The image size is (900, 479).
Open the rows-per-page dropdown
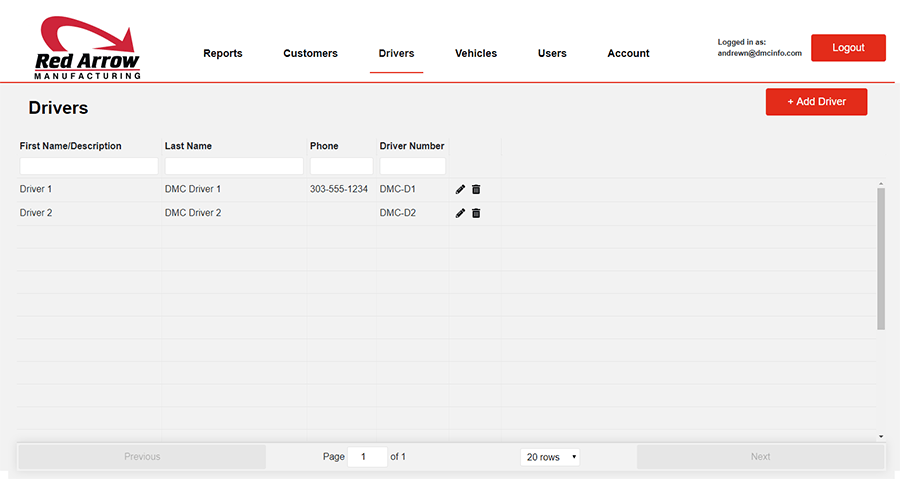[550, 457]
